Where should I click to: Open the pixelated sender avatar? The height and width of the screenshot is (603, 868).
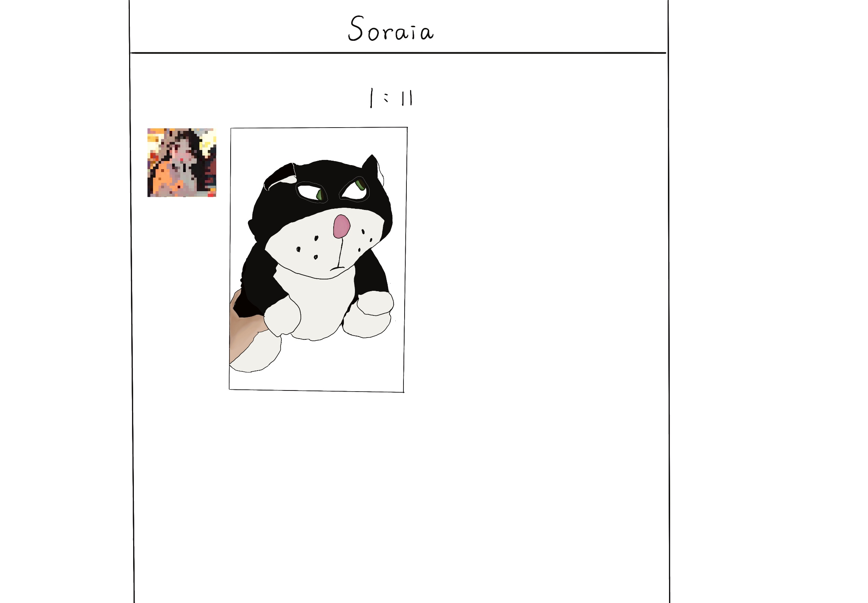pos(181,163)
